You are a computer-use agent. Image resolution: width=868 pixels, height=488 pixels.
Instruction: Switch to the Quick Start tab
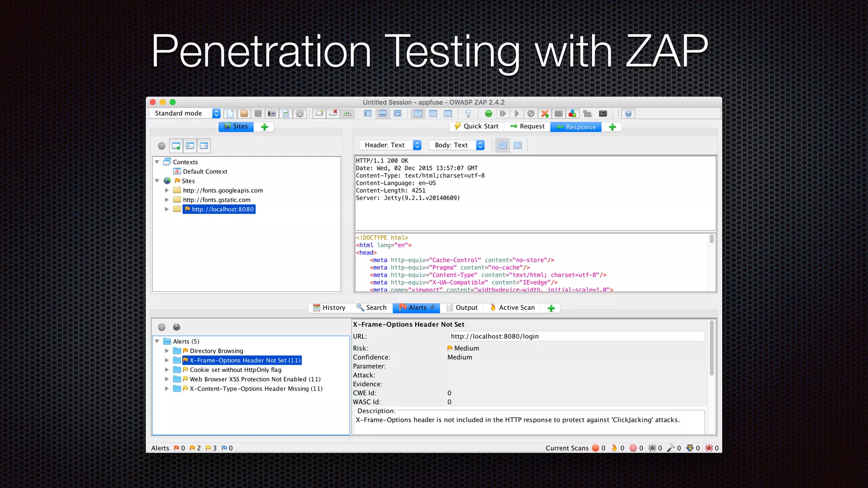[476, 126]
